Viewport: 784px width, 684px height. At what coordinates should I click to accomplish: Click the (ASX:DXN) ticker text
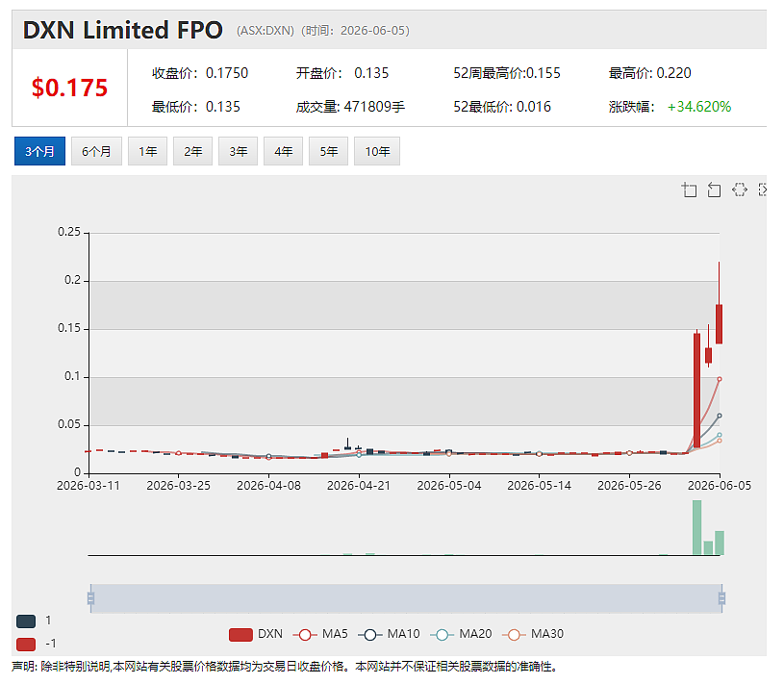[266, 31]
